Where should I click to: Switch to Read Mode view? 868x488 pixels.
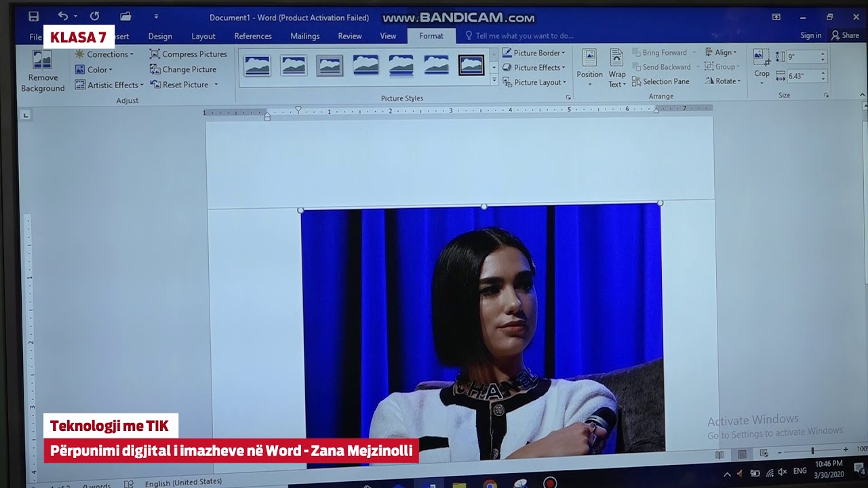pos(719,453)
